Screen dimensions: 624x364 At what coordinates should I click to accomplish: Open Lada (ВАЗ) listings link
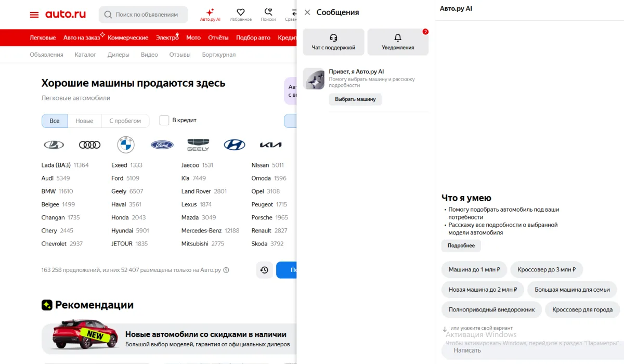coord(57,165)
